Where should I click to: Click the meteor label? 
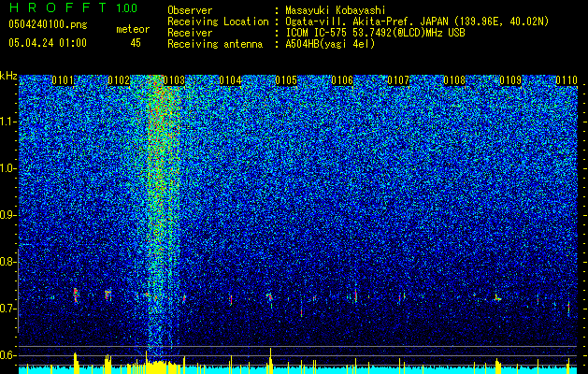(x=133, y=29)
